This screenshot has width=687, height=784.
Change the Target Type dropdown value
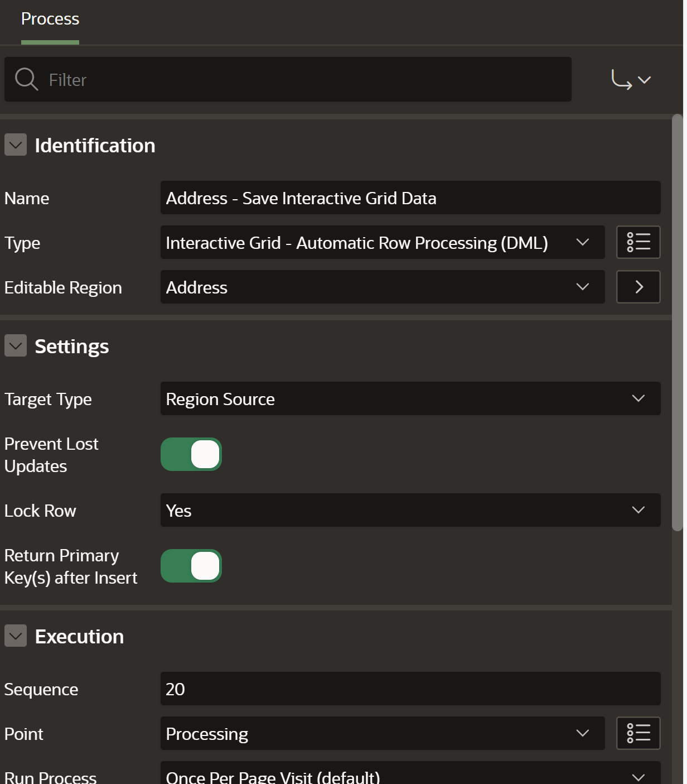410,398
